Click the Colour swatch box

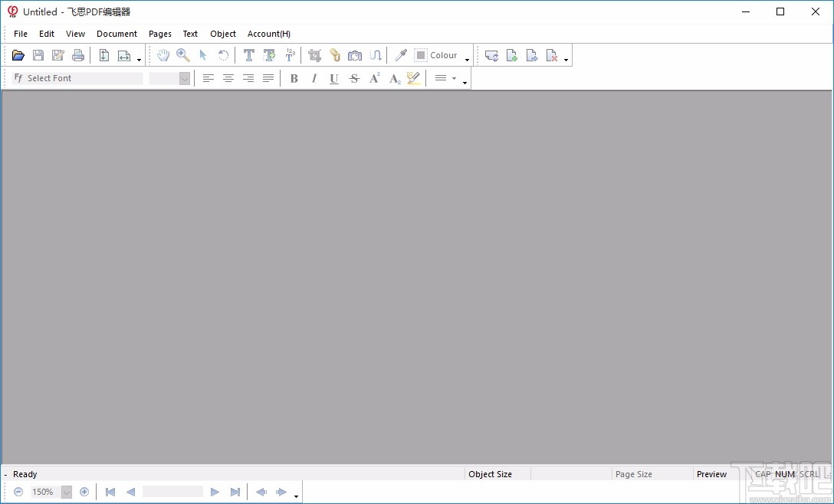coord(421,55)
